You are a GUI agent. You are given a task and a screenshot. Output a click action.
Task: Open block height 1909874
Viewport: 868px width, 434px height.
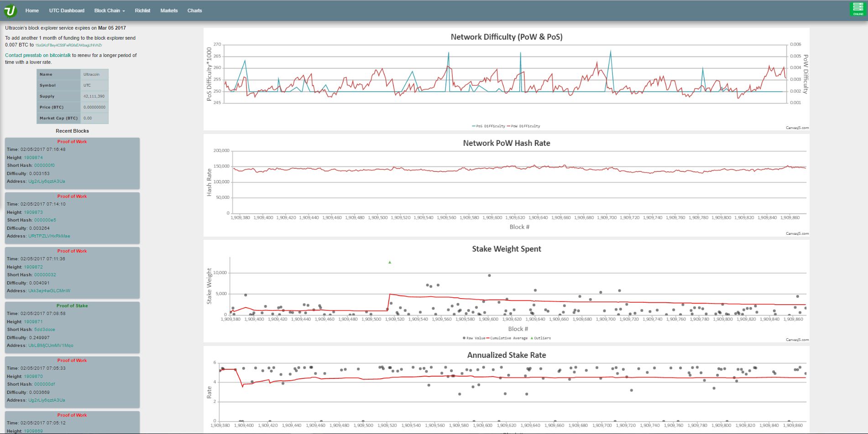(x=33, y=158)
